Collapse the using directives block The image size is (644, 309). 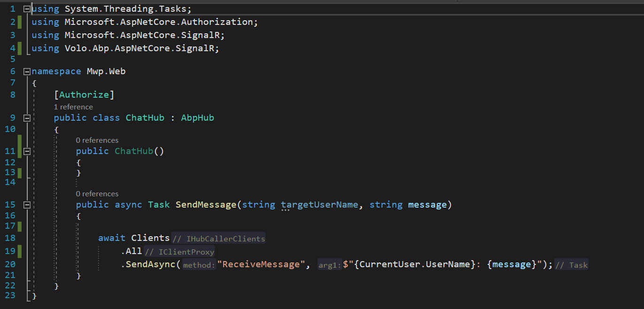pos(27,9)
